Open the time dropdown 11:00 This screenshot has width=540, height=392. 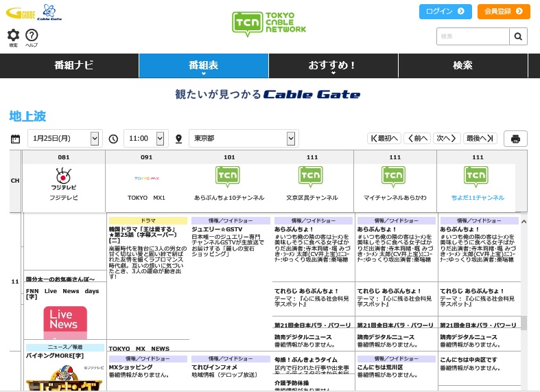146,139
